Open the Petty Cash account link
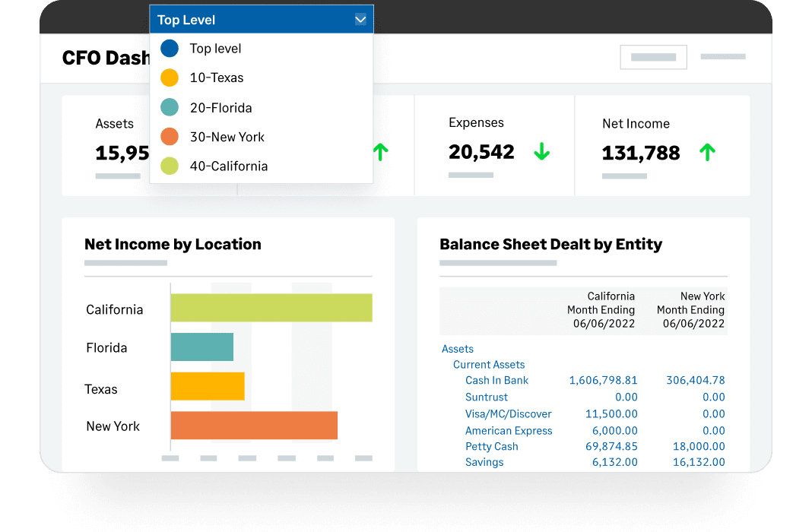The width and height of the screenshot is (812, 532). click(x=491, y=446)
